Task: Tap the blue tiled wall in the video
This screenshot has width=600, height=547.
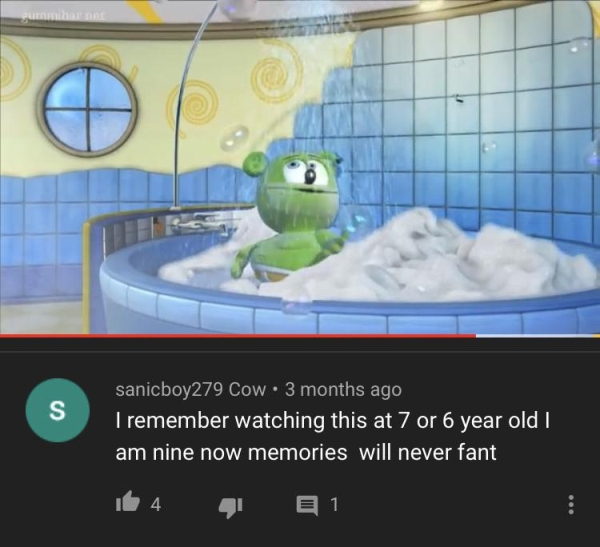Action: tap(471, 115)
